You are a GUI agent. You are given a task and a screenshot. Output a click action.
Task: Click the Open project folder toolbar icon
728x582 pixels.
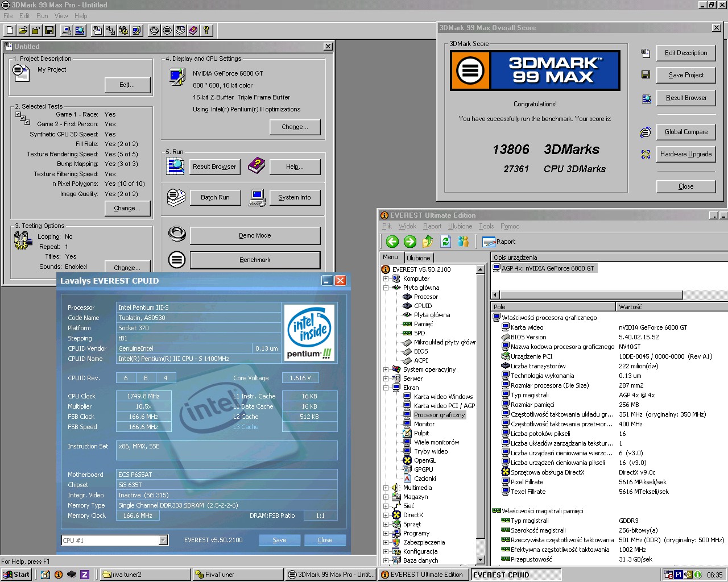tap(23, 30)
